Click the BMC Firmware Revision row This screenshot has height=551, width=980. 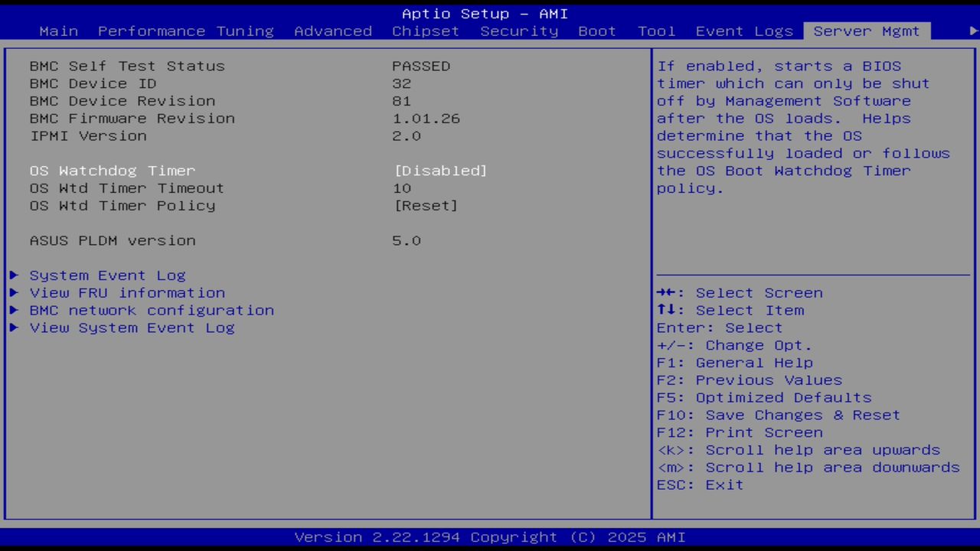pos(132,119)
